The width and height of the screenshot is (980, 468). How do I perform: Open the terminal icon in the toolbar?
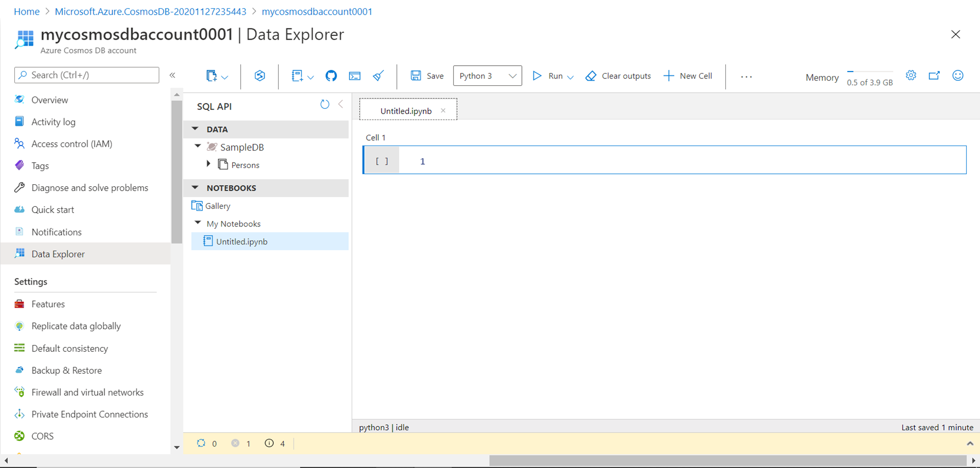click(354, 76)
